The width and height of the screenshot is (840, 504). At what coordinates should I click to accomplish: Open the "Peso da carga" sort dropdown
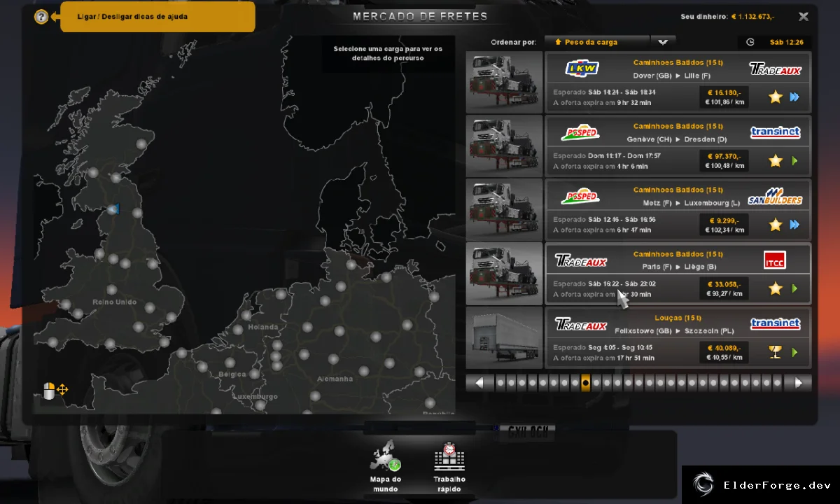597,42
